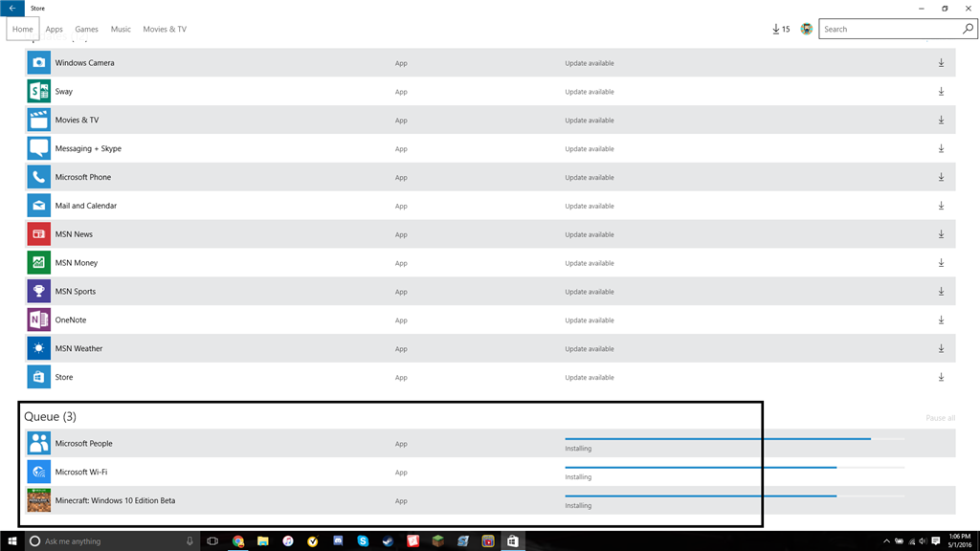Download the Mail and Calendar update
This screenshot has height=551, width=980.
(x=941, y=206)
